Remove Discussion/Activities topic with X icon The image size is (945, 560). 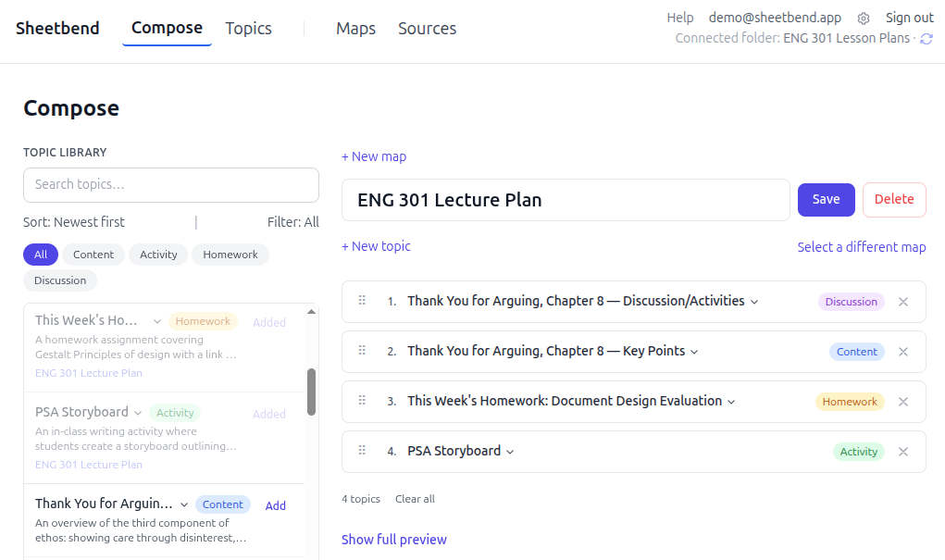click(902, 302)
